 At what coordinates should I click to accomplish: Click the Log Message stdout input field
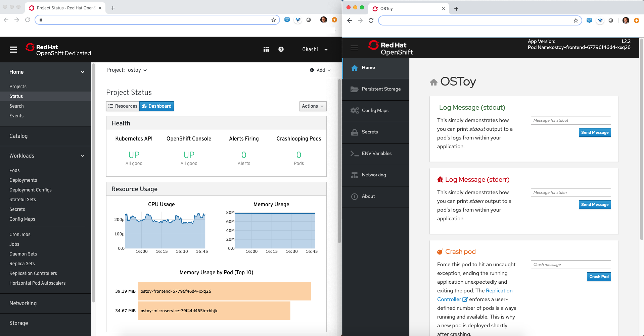571,120
